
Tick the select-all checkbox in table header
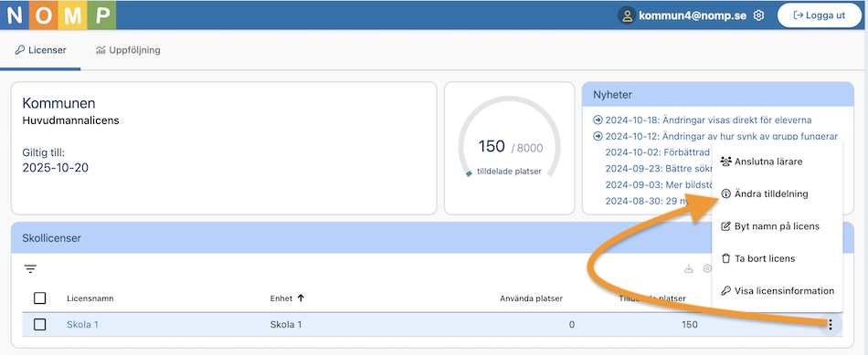point(40,298)
